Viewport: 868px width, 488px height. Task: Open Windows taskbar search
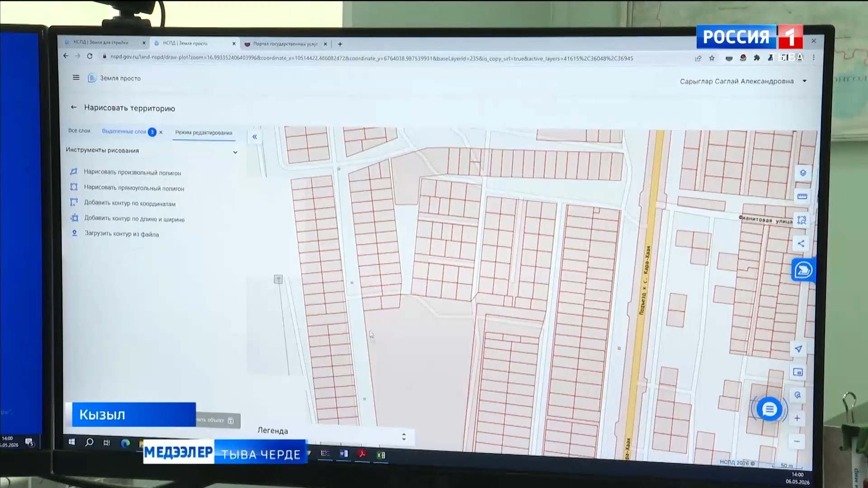pos(89,442)
